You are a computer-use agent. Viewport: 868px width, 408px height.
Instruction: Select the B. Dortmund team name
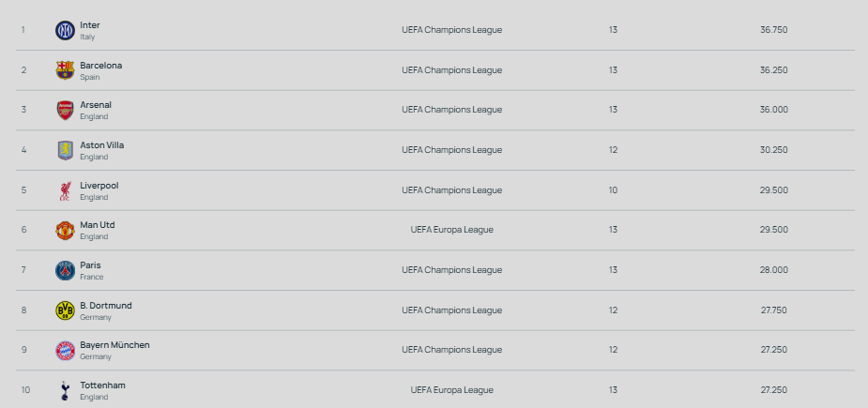(x=106, y=306)
